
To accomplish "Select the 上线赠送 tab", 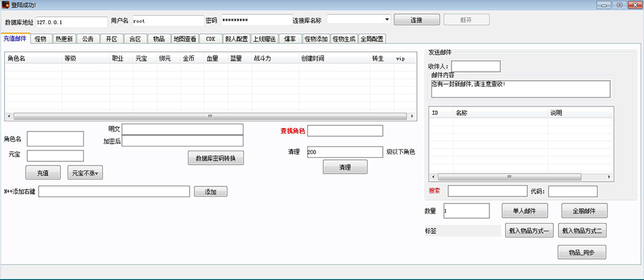I will click(x=264, y=39).
